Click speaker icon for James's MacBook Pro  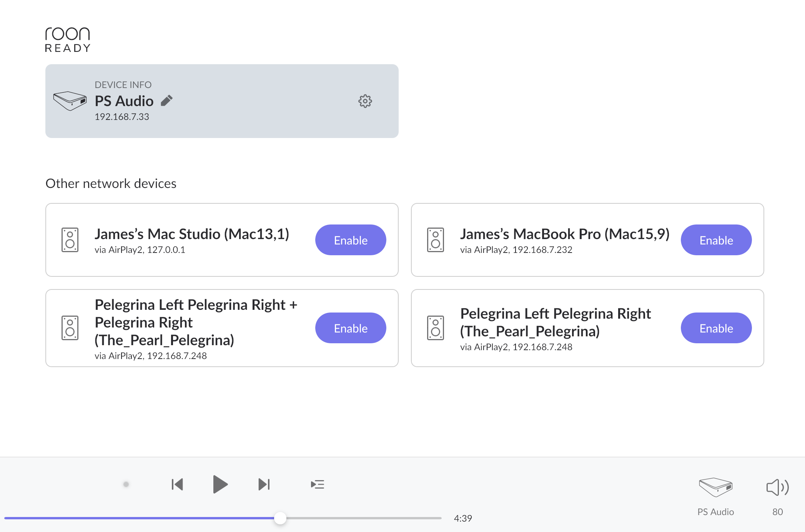[436, 240]
